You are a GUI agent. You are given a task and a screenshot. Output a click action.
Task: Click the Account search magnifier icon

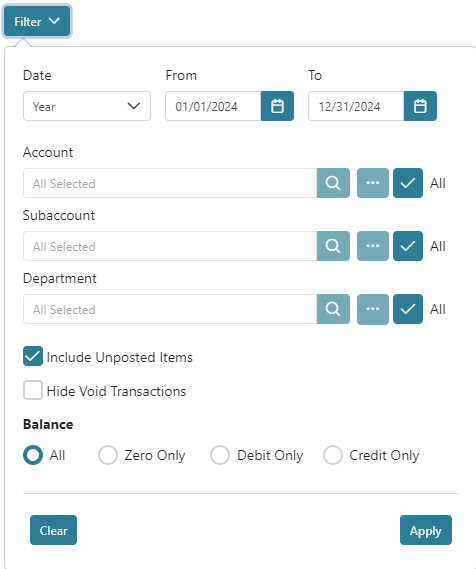click(333, 183)
